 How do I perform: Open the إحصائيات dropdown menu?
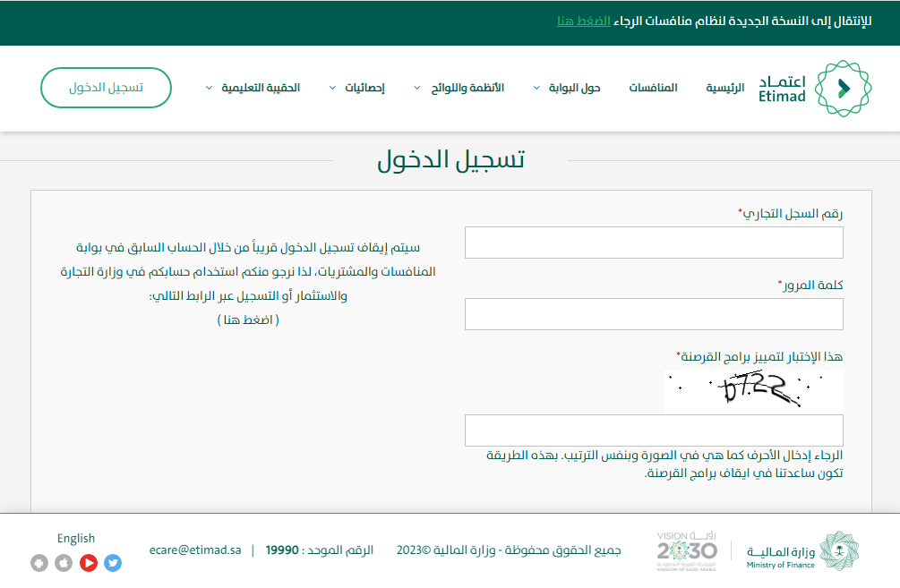(x=357, y=88)
